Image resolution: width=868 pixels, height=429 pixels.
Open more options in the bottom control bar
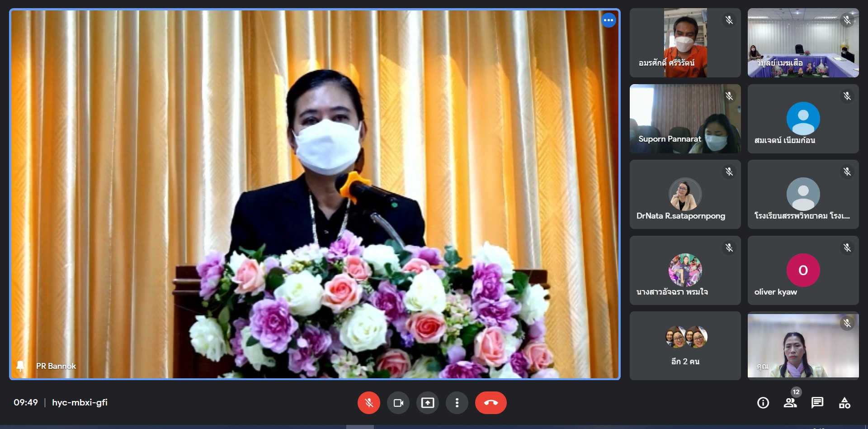point(457,403)
